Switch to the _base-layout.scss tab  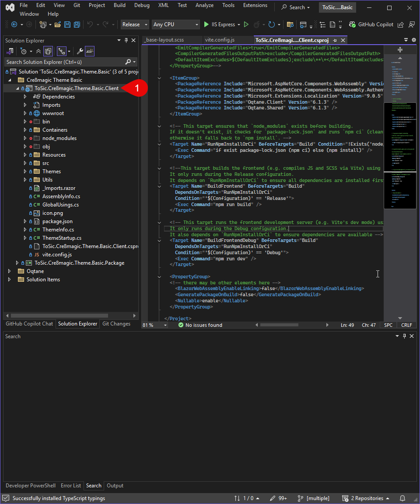coord(165,40)
